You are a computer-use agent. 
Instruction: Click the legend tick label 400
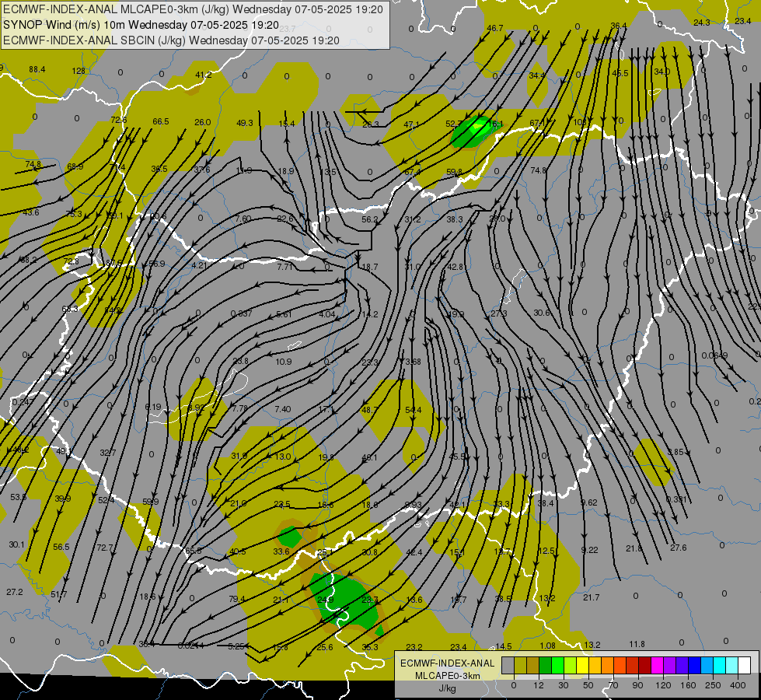738,685
